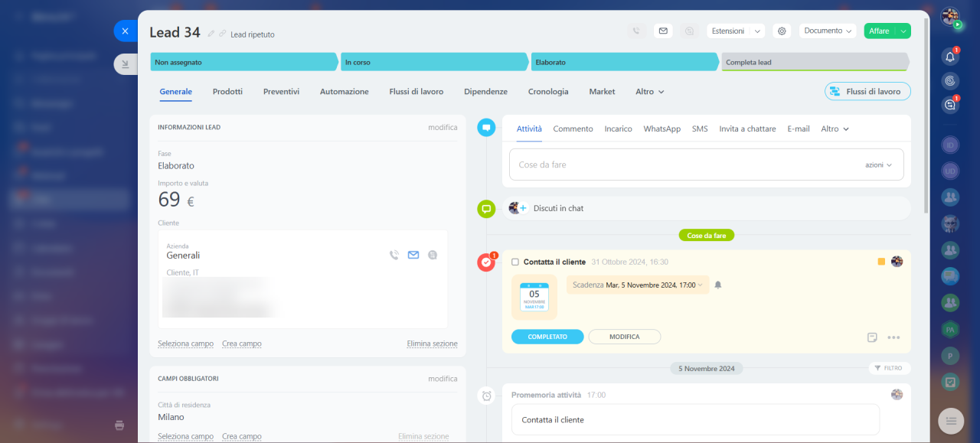Open the Cronologia tab
This screenshot has height=443, width=980.
548,91
